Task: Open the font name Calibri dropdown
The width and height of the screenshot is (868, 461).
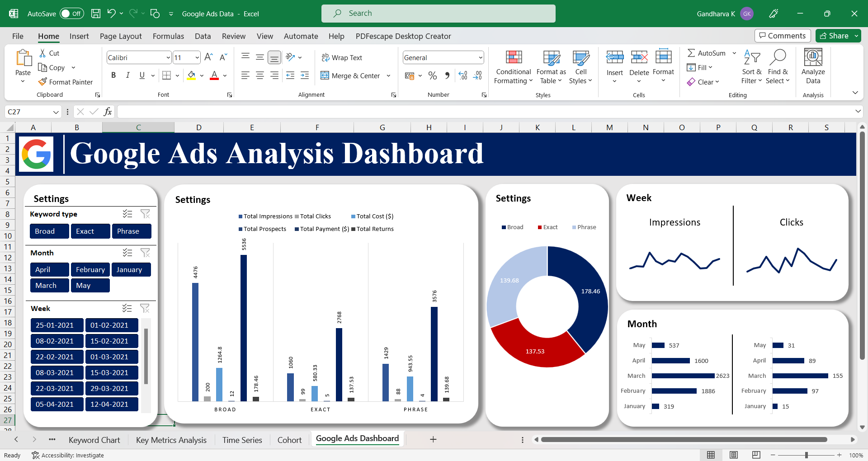Action: (168, 57)
